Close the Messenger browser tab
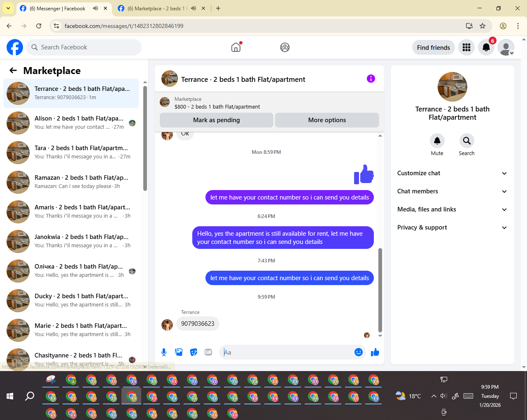Image resolution: width=527 pixels, height=420 pixels. click(106, 8)
